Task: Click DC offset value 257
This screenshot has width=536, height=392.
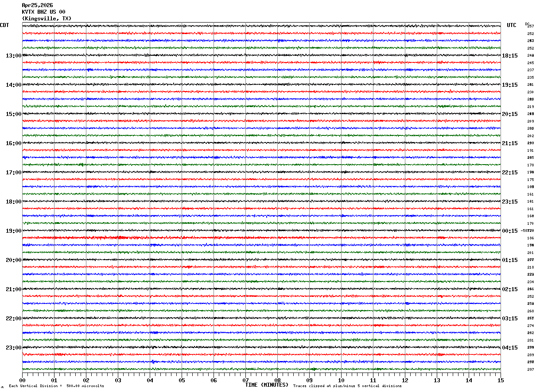Action: coord(530,27)
